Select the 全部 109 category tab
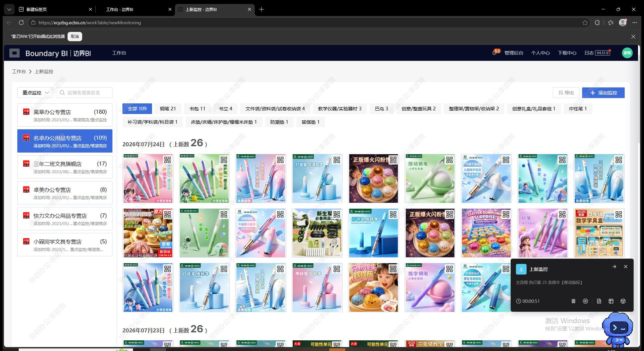This screenshot has width=644, height=351. [137, 109]
